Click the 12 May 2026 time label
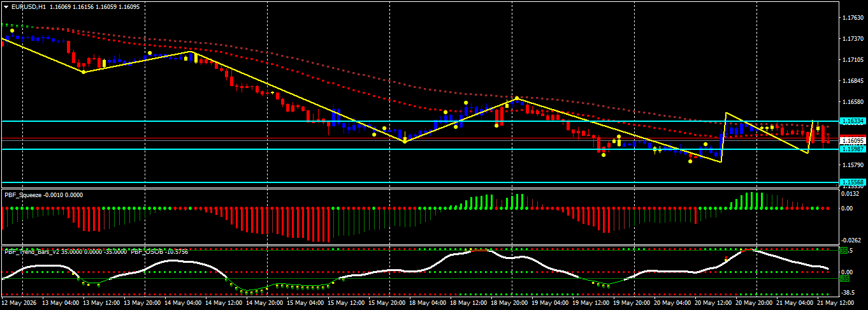 pyautogui.click(x=20, y=303)
